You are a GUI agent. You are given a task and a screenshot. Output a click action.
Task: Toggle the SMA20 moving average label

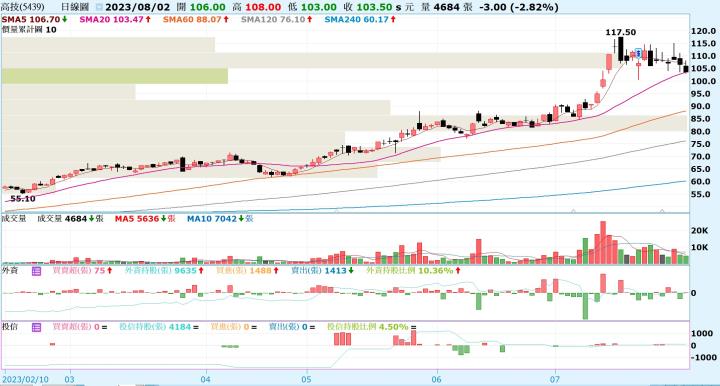pos(115,19)
